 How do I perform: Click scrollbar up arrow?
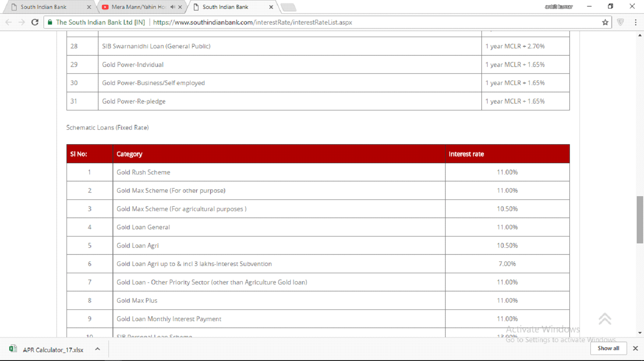(x=640, y=35)
